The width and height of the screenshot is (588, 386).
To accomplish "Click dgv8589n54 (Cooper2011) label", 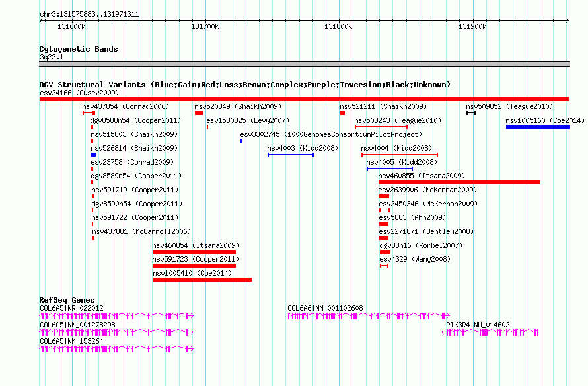I will [136, 176].
